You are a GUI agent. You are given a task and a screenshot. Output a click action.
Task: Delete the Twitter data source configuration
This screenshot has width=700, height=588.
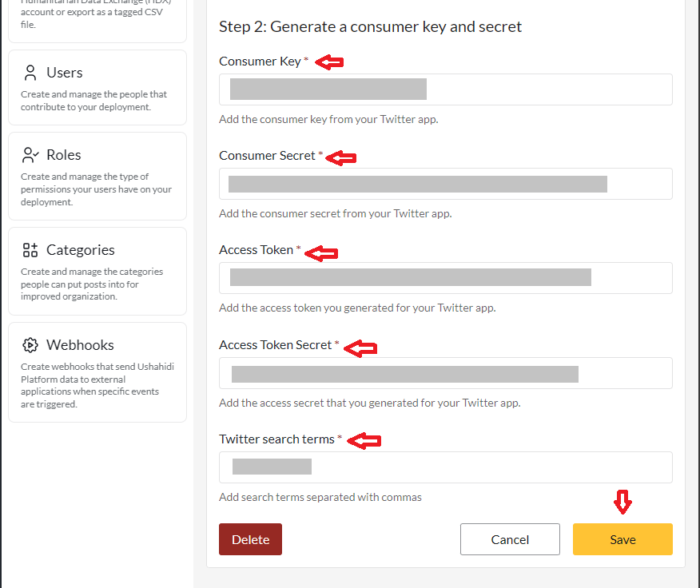coord(250,538)
